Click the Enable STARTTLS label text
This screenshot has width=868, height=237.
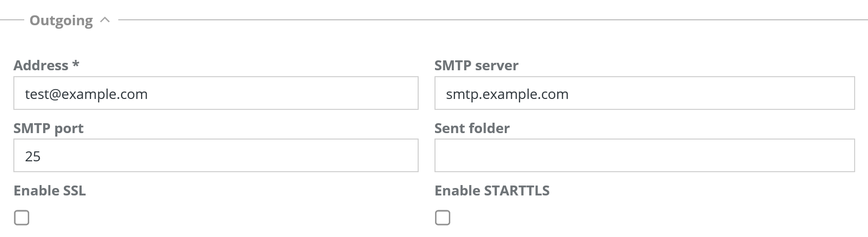(x=492, y=190)
